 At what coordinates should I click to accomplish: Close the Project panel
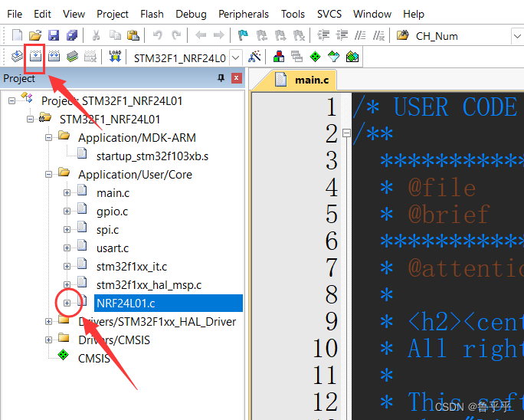click(236, 78)
